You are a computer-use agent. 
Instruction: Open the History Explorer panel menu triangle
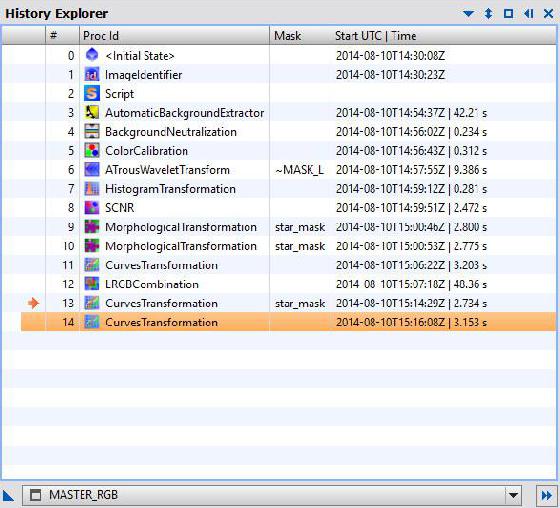point(468,14)
